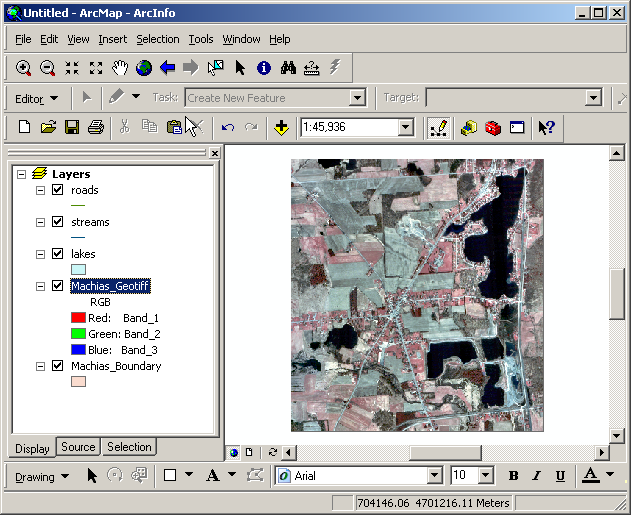Screen dimensions: 631x515
Task: Open the Selection menu
Action: [158, 39]
